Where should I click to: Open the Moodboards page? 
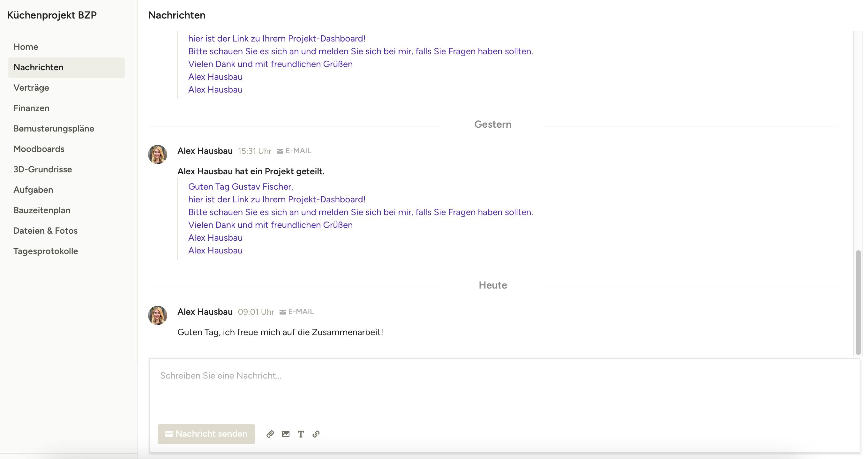coord(39,149)
